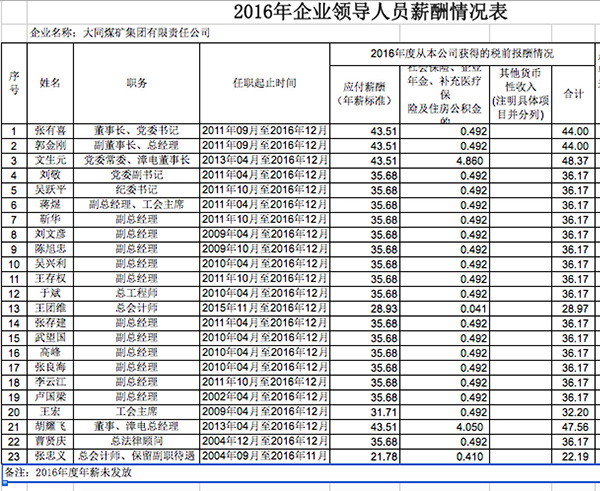The height and width of the screenshot is (491, 600).
Task: Select the 序号 header cell
Action: click(x=14, y=83)
